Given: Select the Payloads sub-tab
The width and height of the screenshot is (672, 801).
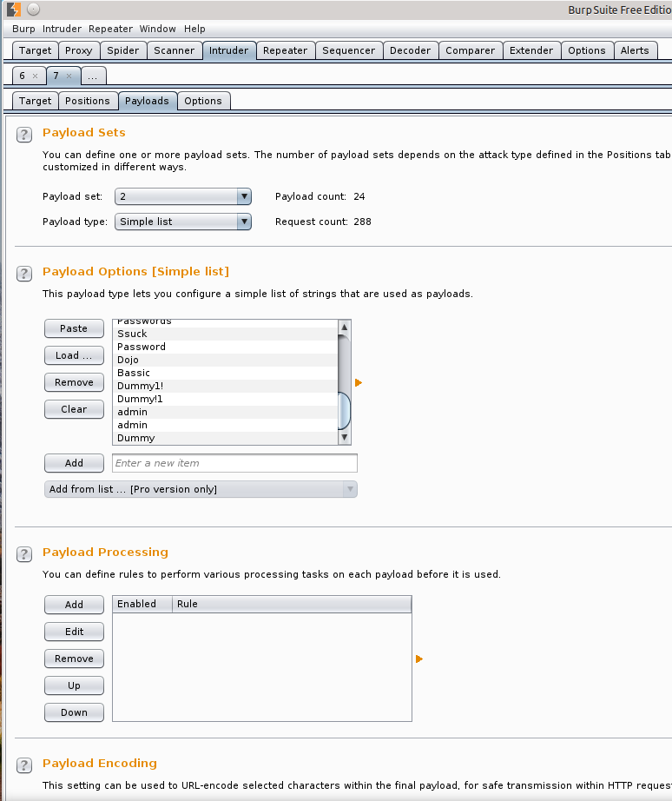Looking at the screenshot, I should click(147, 101).
